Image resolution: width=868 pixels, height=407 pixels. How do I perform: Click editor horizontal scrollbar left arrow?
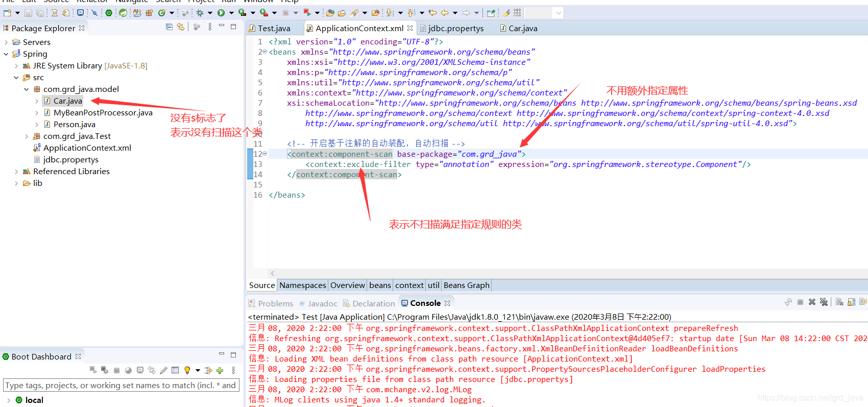[x=273, y=273]
